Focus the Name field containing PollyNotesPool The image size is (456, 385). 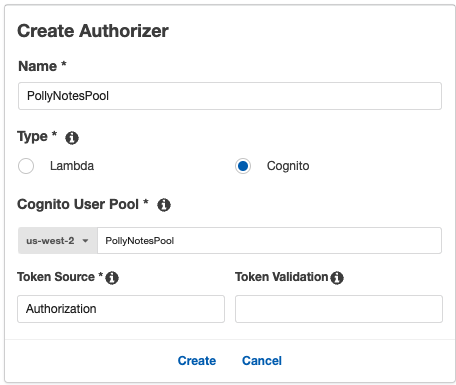pyautogui.click(x=230, y=96)
